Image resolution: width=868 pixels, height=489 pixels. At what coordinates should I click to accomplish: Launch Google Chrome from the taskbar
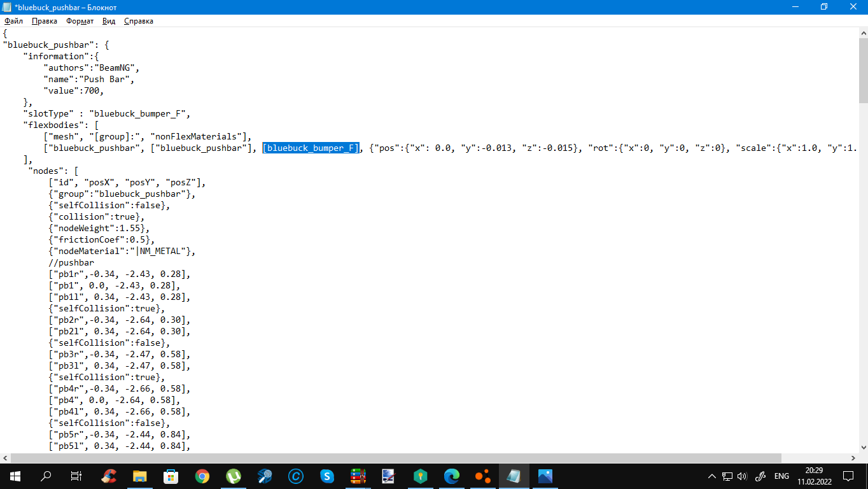tap(202, 476)
